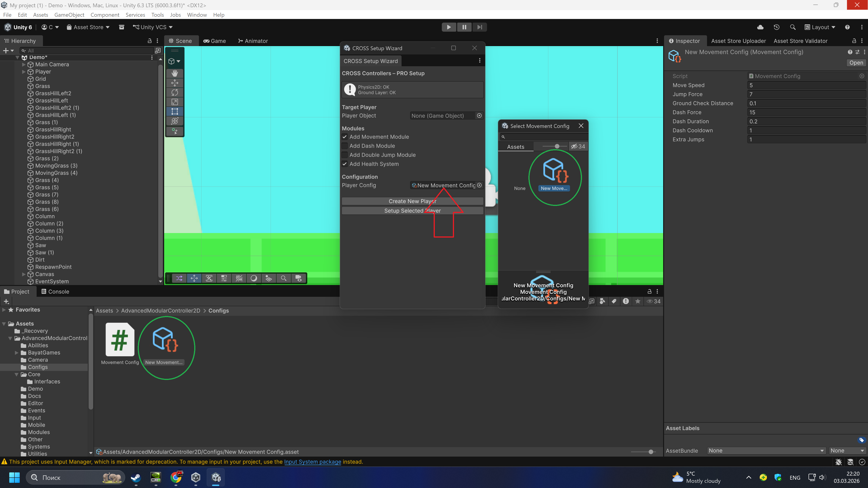Switch to the Game tab

tap(215, 41)
